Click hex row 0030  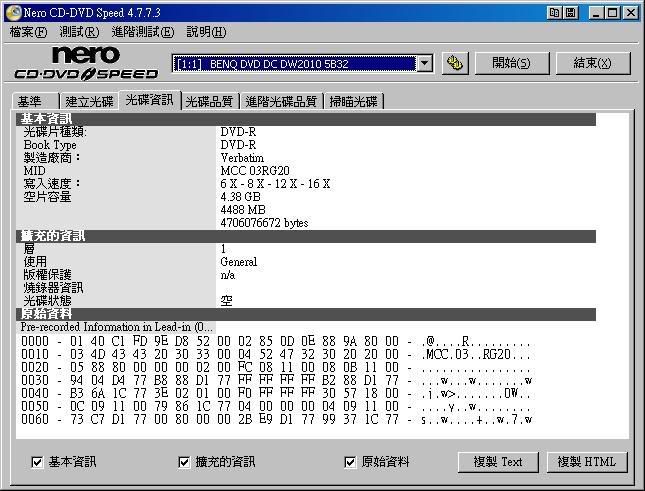coord(276,380)
